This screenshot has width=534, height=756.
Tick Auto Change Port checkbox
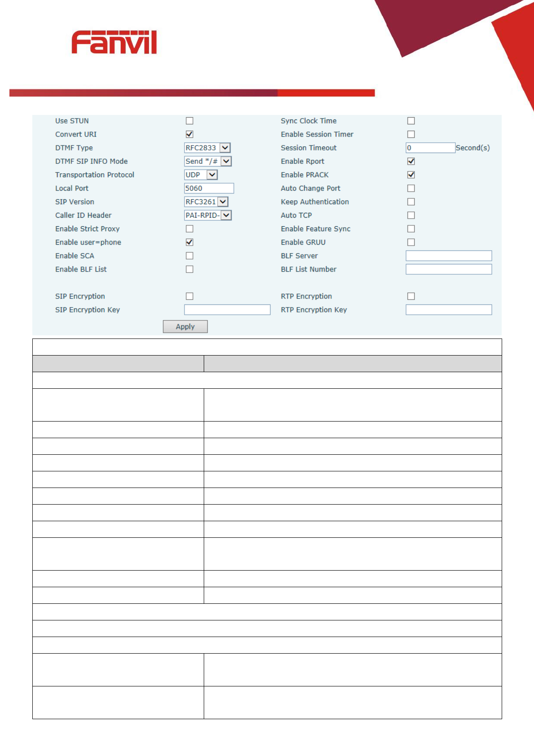coord(411,188)
